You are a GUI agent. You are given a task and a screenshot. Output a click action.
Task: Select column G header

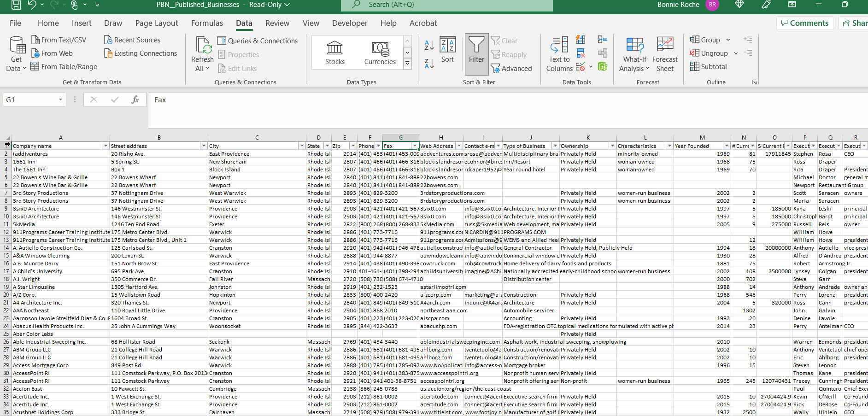pyautogui.click(x=400, y=138)
